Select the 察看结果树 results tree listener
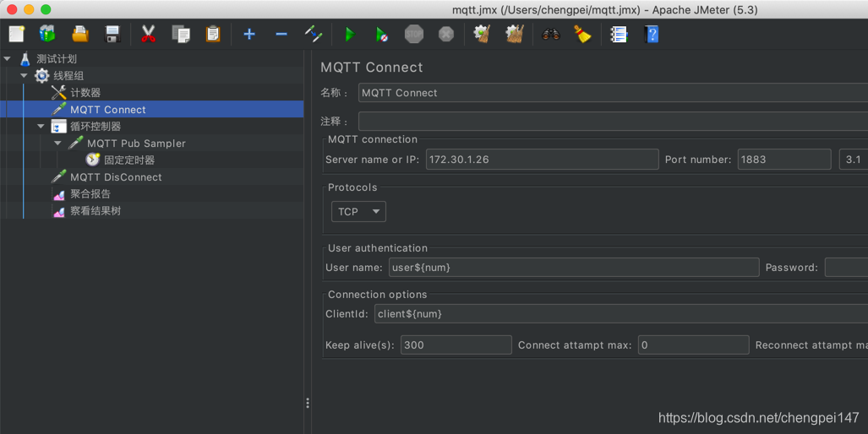 tap(96, 210)
